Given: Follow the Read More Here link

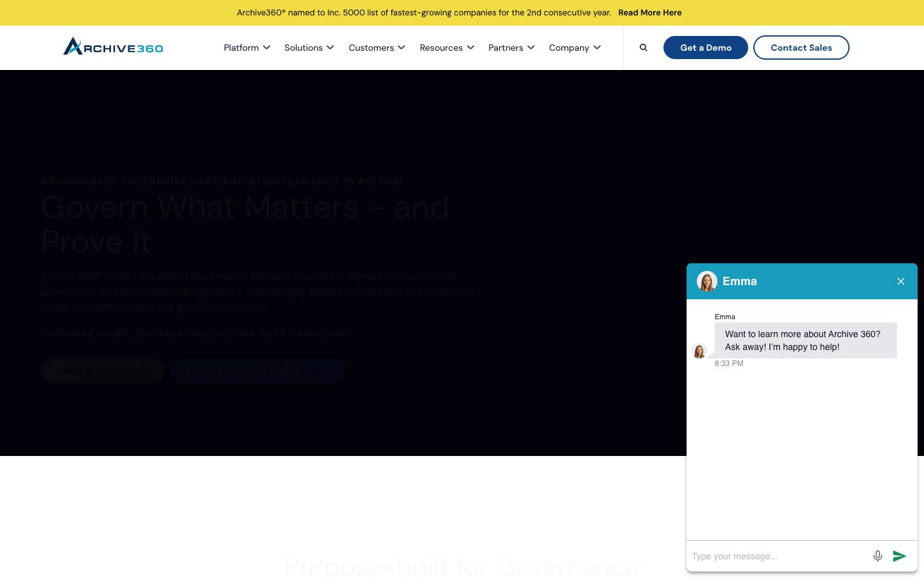Looking at the screenshot, I should click(x=650, y=12).
